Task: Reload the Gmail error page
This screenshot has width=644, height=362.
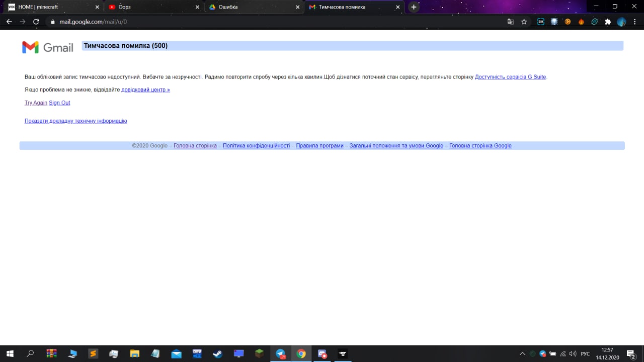Action: click(36, 22)
